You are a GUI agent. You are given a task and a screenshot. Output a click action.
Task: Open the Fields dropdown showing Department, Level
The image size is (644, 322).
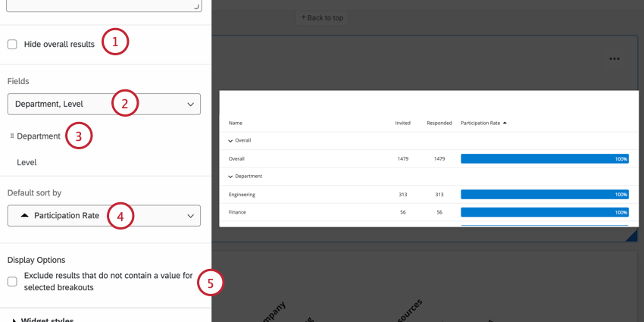tap(104, 104)
